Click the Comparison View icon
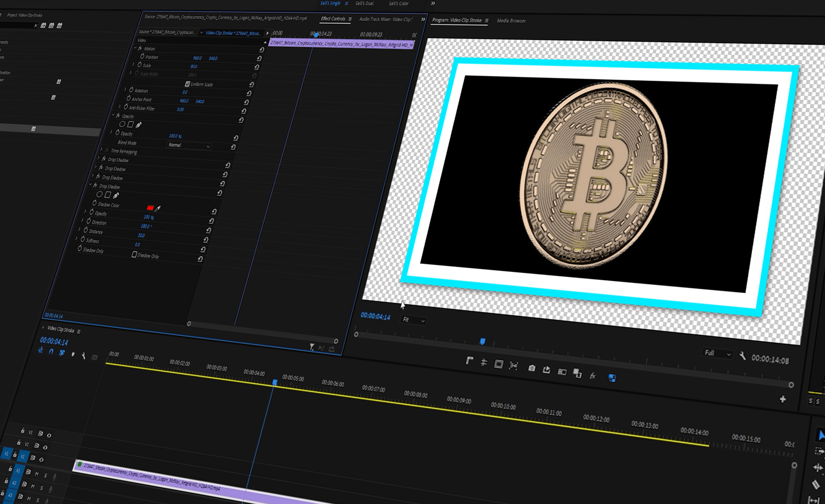The image size is (825, 504). coord(562,372)
